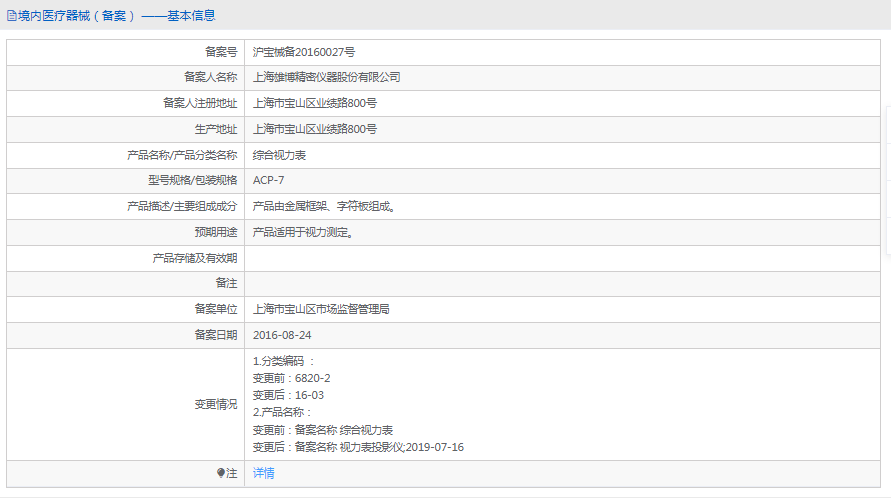Click the 变更情况 row label

click(x=216, y=404)
